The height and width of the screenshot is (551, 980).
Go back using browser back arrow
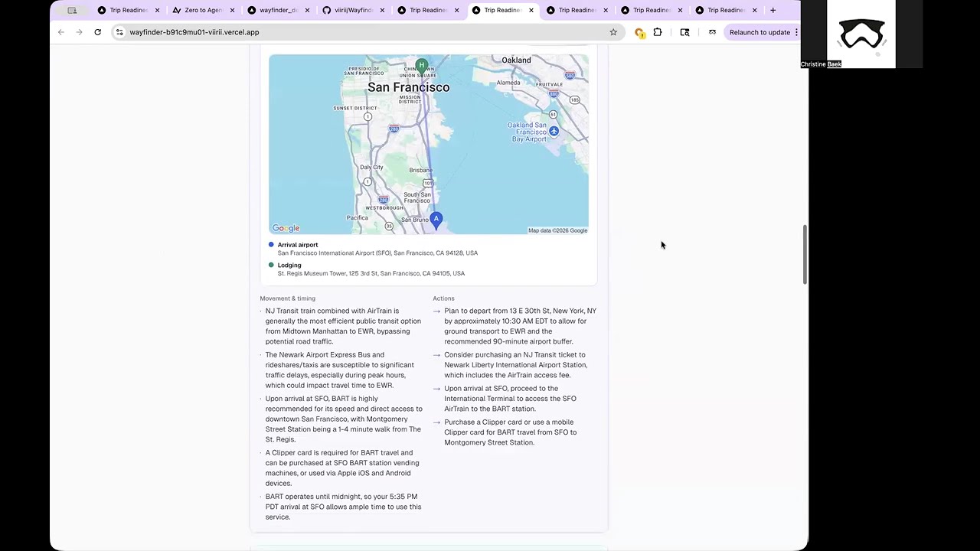coord(61,32)
